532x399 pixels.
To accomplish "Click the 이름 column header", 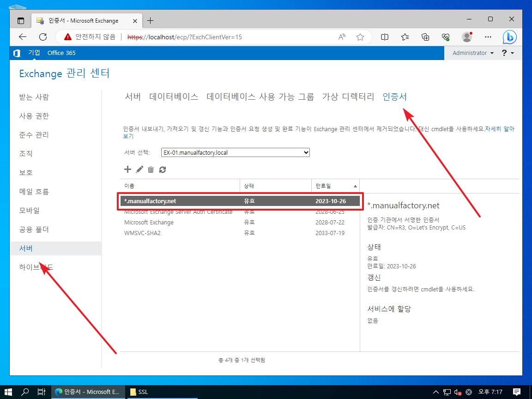I will tap(180, 186).
